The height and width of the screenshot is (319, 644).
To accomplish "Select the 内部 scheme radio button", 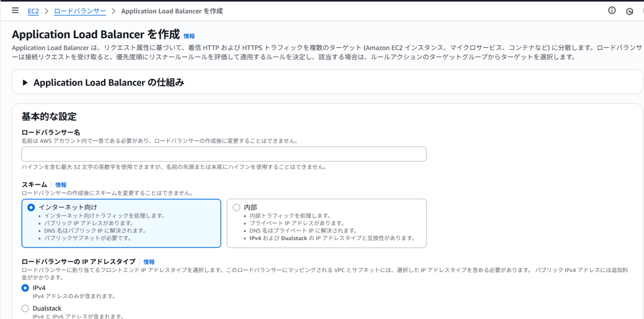I will pyautogui.click(x=236, y=207).
